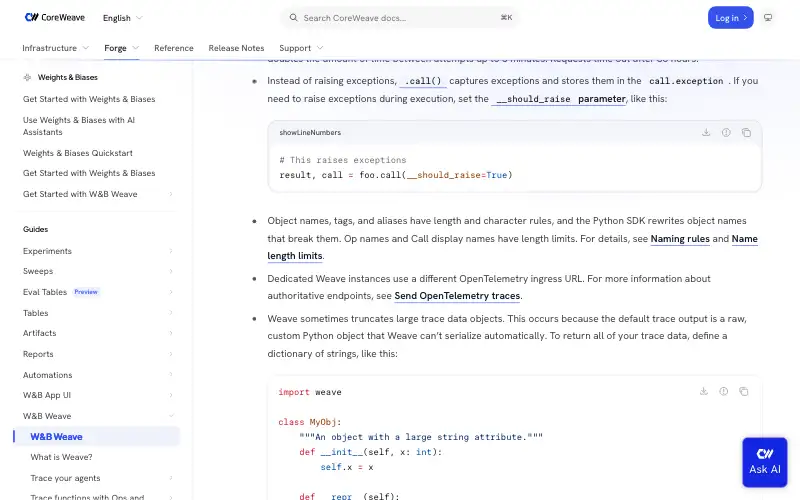Click the Preview badge next to Eval Tables

tap(86, 292)
